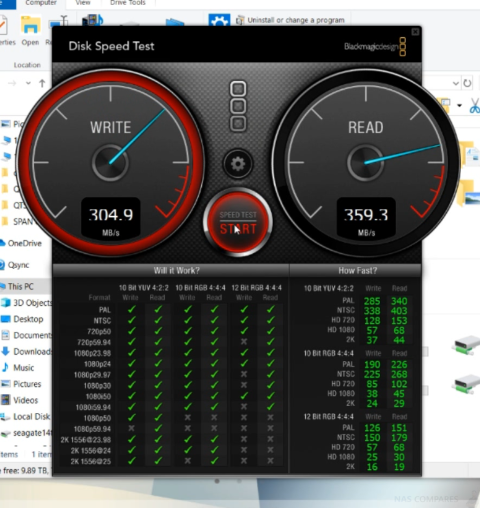The height and width of the screenshot is (508, 480).
Task: Refresh the Explorer address bar
Action: (x=467, y=83)
